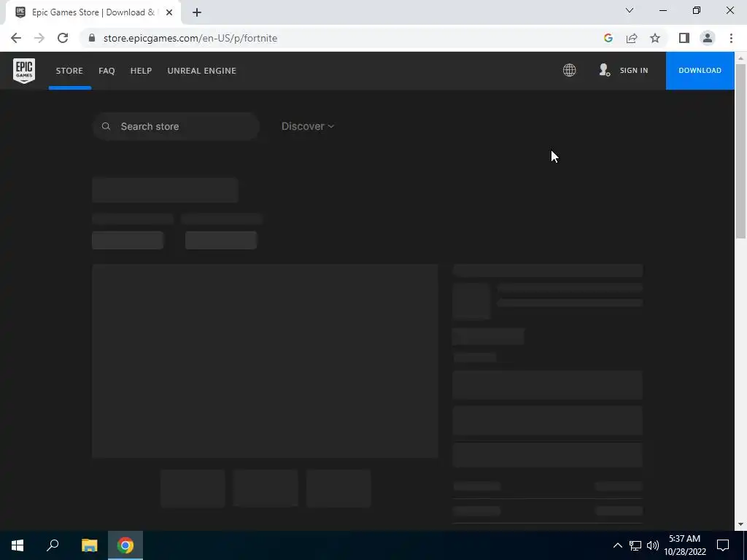Go back with the browser back arrow
This screenshot has width=747, height=560.
(16, 38)
